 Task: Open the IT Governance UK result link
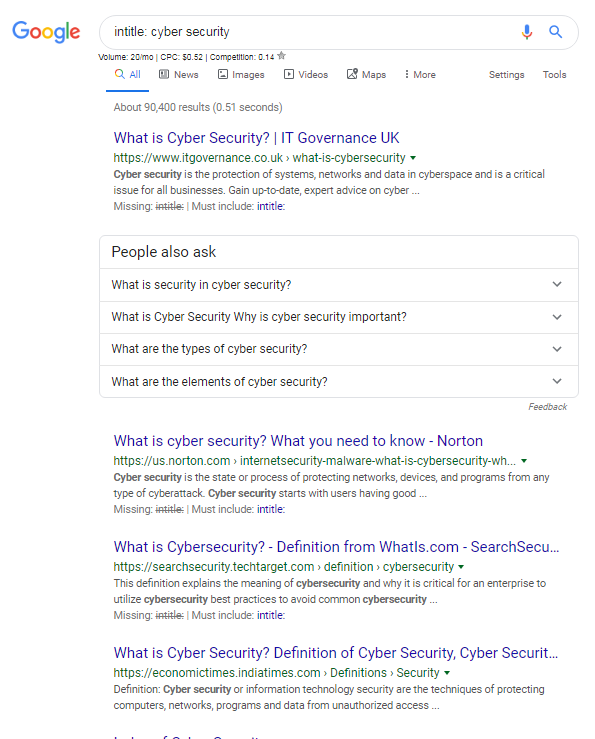tap(256, 138)
